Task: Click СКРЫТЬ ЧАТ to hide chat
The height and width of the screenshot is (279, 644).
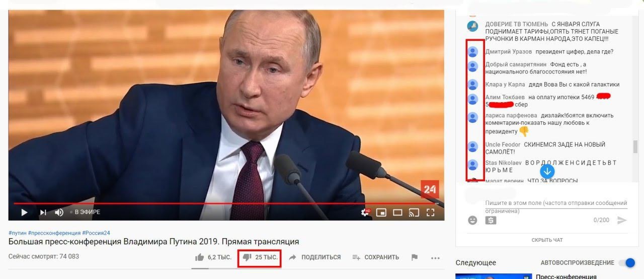Action: coord(547,240)
